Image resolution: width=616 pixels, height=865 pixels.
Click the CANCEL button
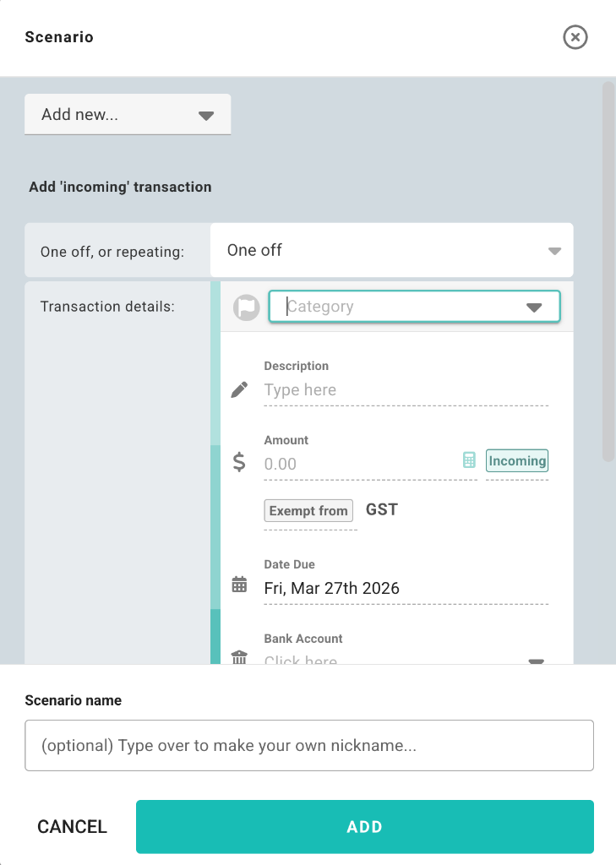coord(72,827)
